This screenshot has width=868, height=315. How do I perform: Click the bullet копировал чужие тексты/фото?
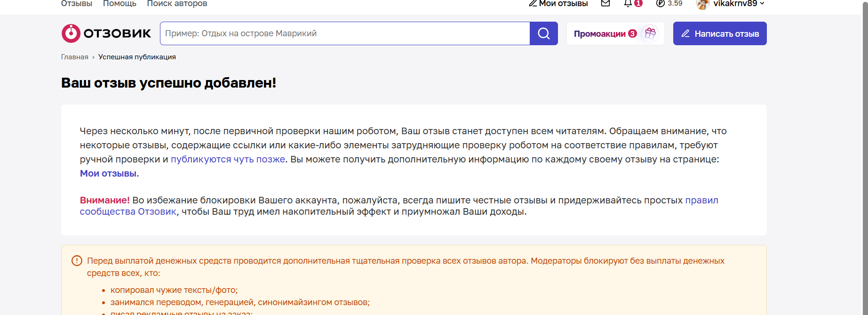(x=174, y=290)
